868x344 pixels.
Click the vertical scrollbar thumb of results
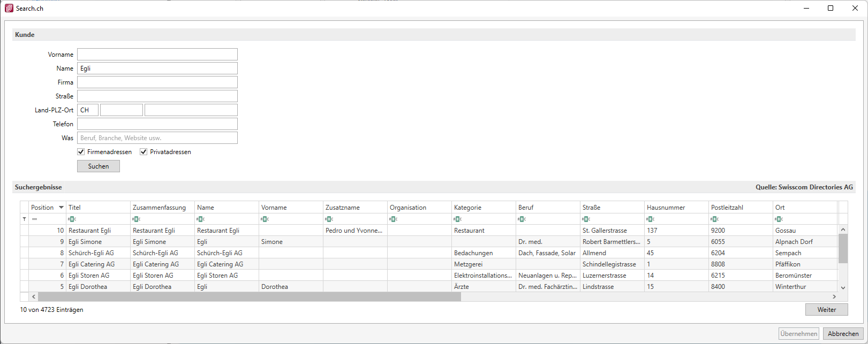(x=843, y=249)
